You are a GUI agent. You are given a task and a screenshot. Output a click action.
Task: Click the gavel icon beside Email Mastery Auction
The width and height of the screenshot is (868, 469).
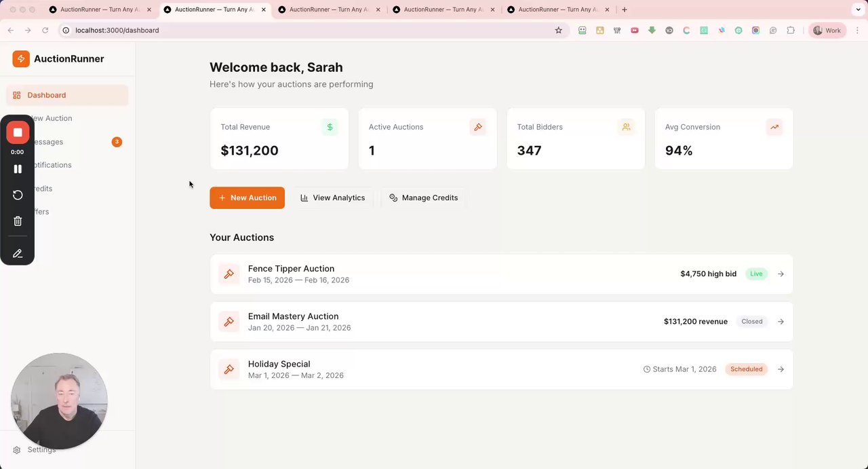(x=229, y=322)
